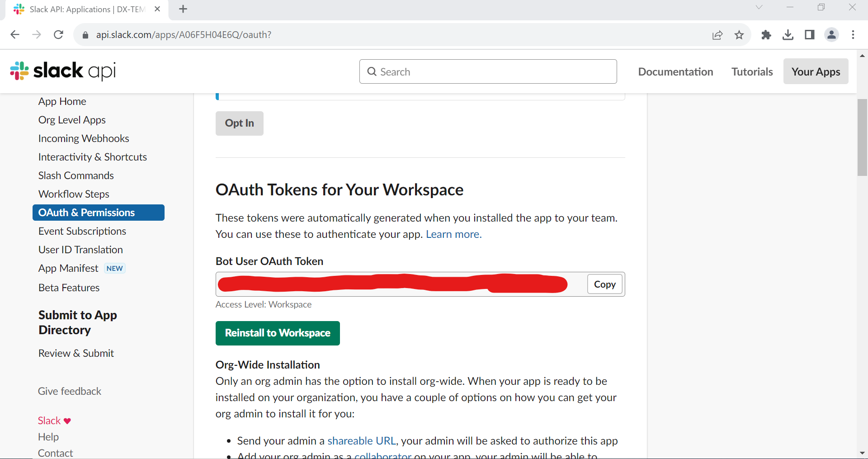Click Reinstall to Workspace button
Screen dimensions: 868x459
[278, 333]
